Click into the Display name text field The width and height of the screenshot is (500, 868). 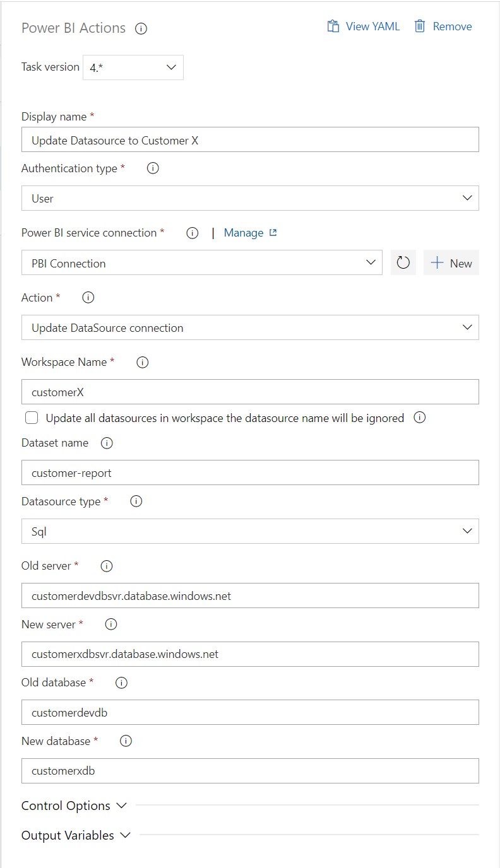(x=250, y=140)
